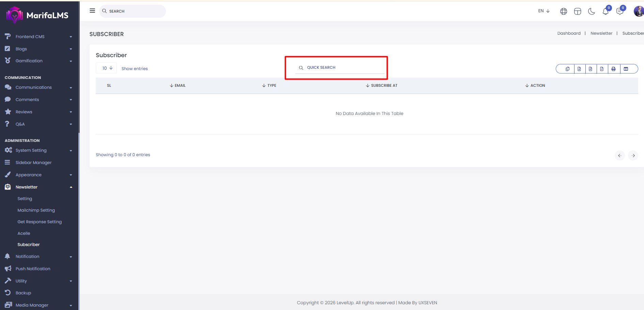
Task: Toggle sidebar with hamburger menu icon
Action: (92, 11)
